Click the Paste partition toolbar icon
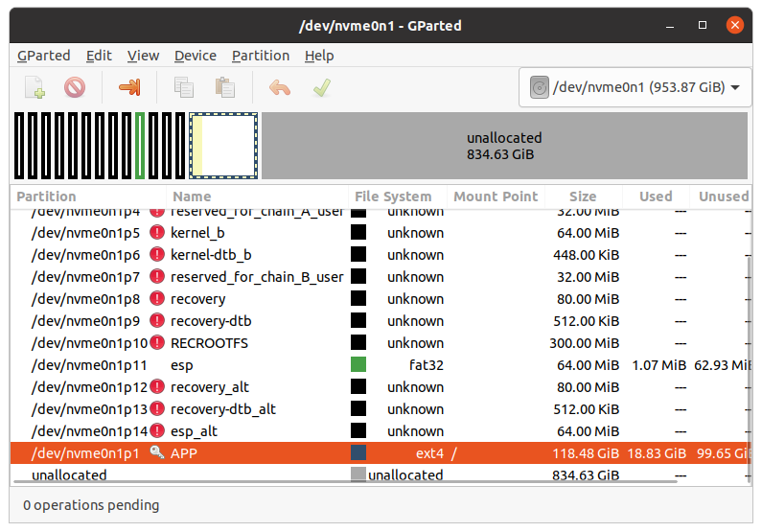The image size is (762, 532). tap(225, 88)
